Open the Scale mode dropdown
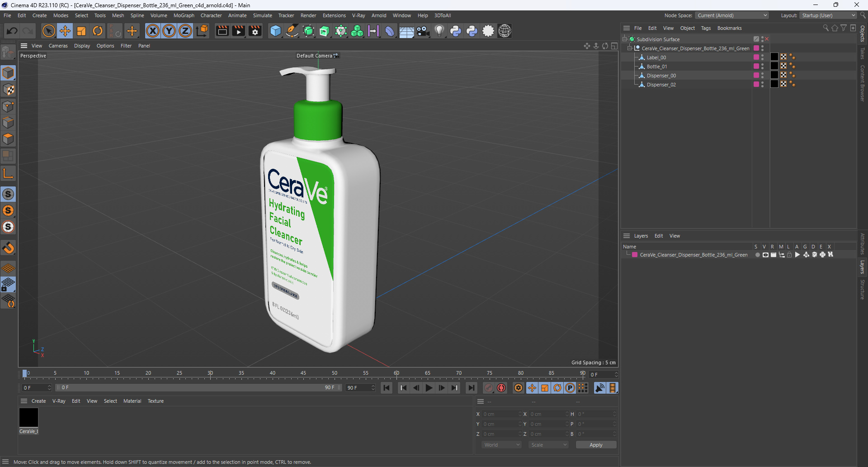This screenshot has height=467, width=868. pyautogui.click(x=548, y=445)
